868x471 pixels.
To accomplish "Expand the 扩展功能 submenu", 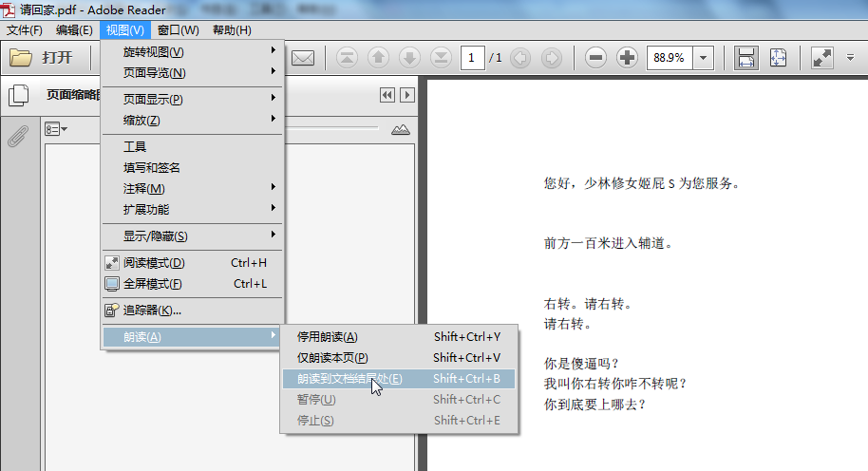I will 192,210.
